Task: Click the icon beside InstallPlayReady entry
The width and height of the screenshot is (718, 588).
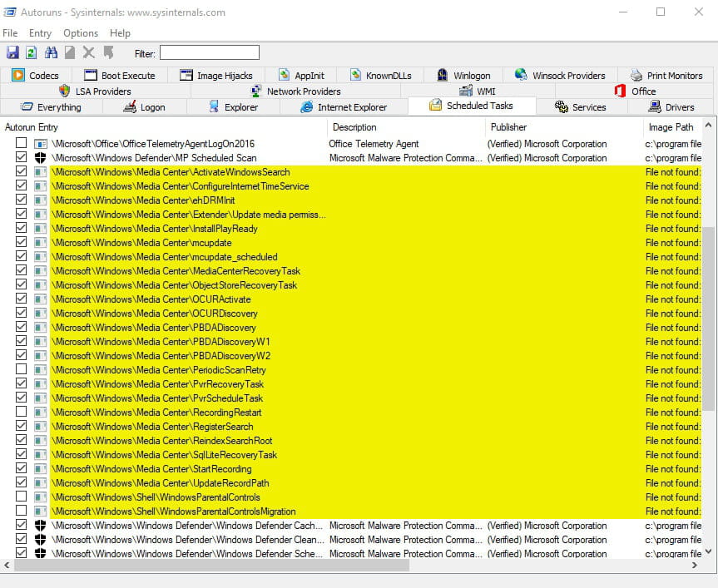Action: (x=41, y=229)
